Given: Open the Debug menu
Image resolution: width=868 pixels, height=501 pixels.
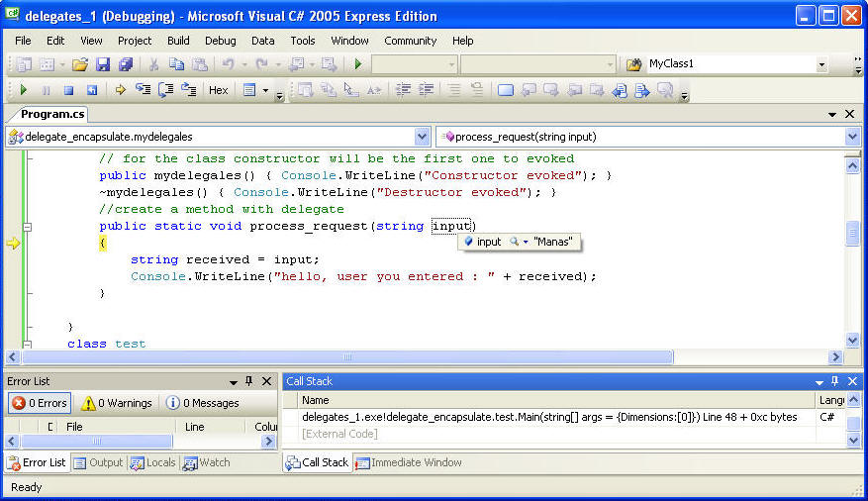Looking at the screenshot, I should coord(220,41).
